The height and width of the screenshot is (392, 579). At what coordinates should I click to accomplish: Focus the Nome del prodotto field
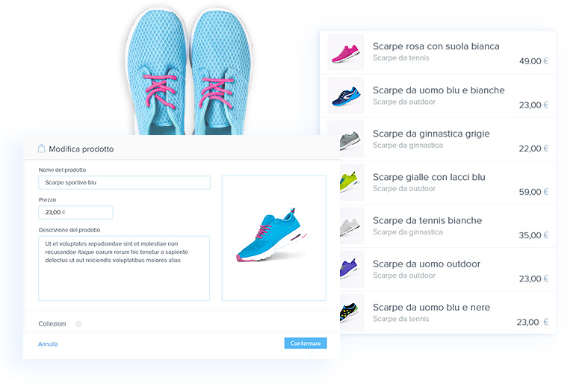[124, 182]
